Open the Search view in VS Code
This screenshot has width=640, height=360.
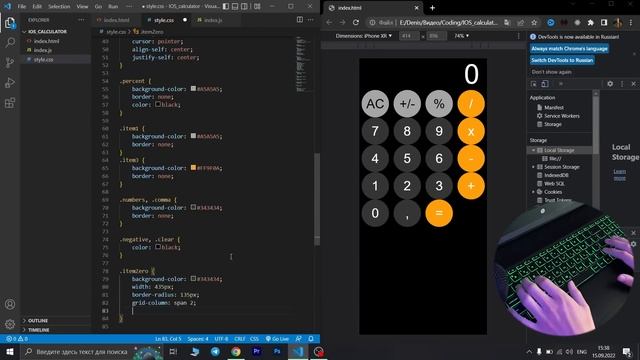pyautogui.click(x=10, y=42)
